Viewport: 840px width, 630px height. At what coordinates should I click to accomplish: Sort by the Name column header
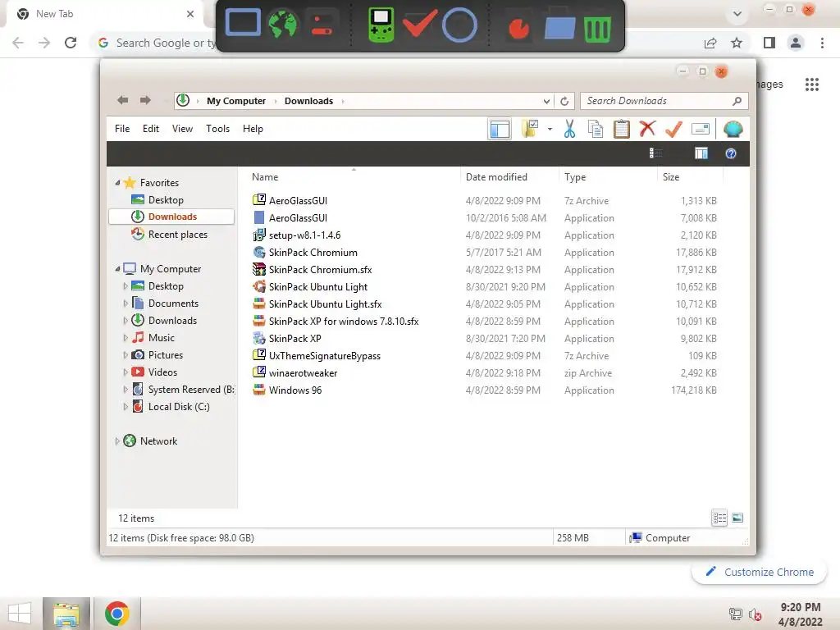(x=265, y=177)
